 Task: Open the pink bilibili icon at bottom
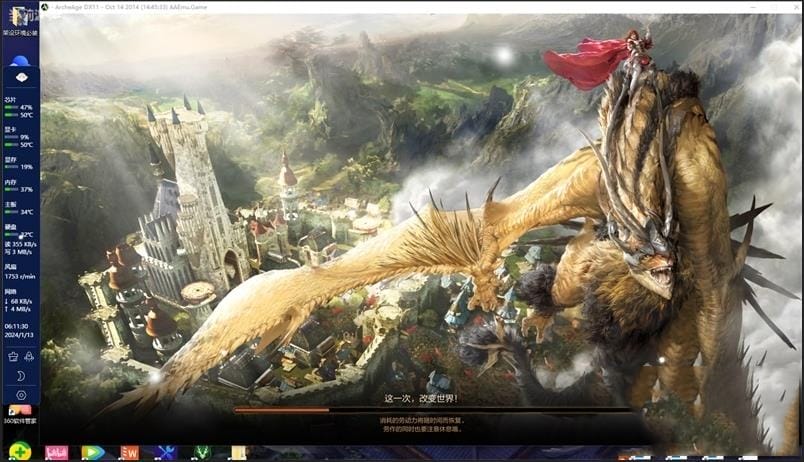57,453
